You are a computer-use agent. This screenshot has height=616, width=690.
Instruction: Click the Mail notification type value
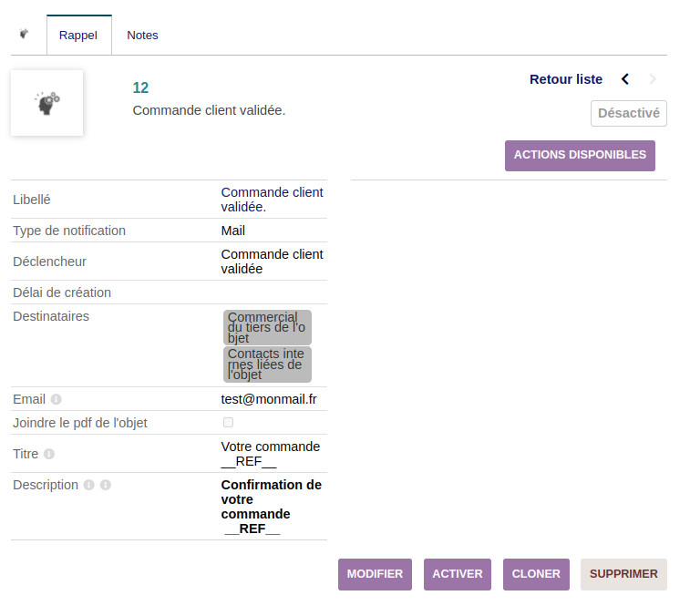(x=233, y=231)
